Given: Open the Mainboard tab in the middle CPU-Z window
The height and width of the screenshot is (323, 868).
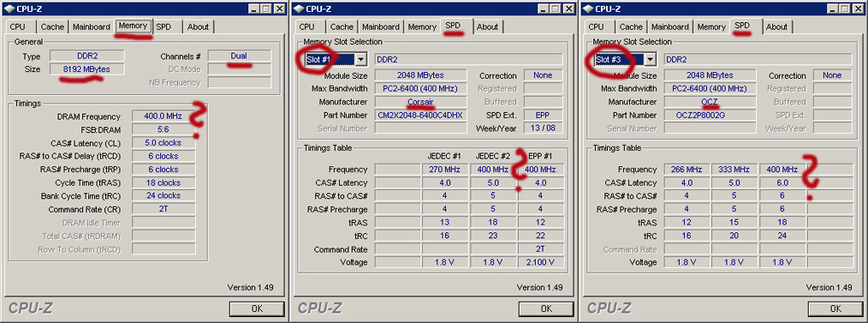Looking at the screenshot, I should pos(381,26).
